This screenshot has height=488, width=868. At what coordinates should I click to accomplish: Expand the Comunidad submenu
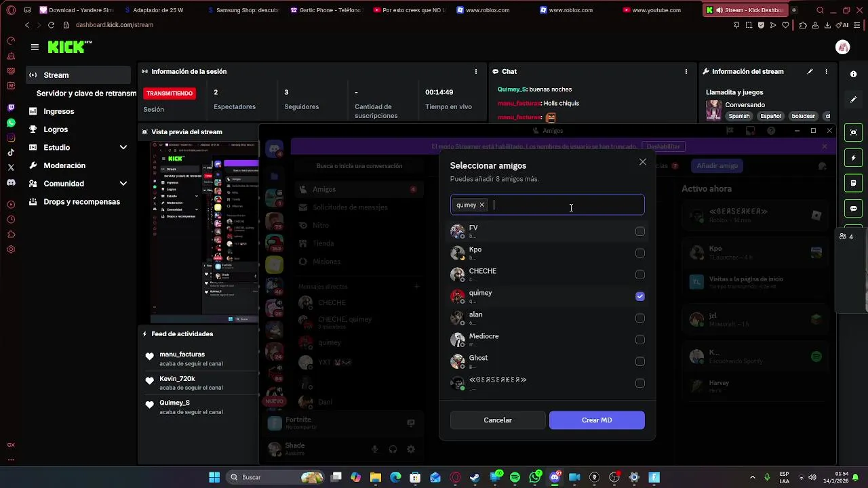click(123, 184)
